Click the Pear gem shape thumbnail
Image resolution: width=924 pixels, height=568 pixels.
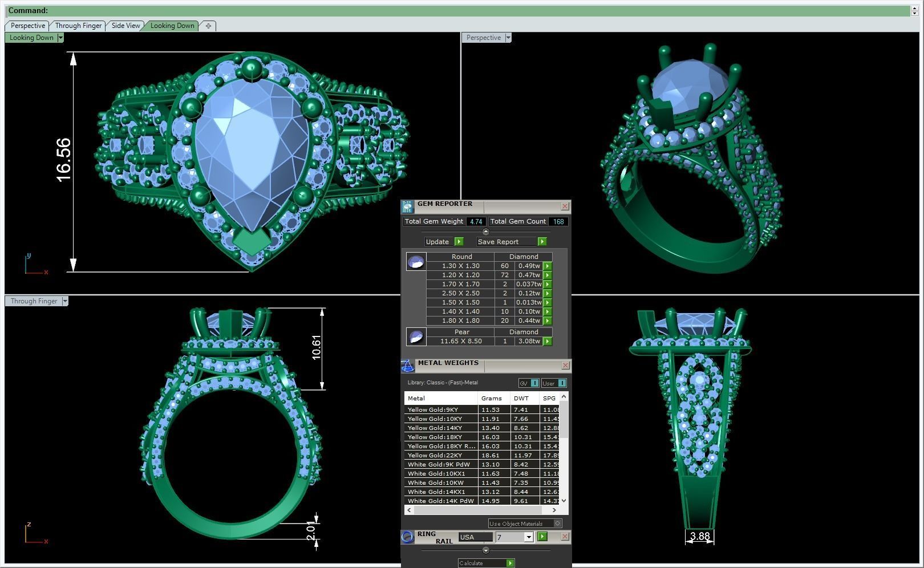pos(416,336)
